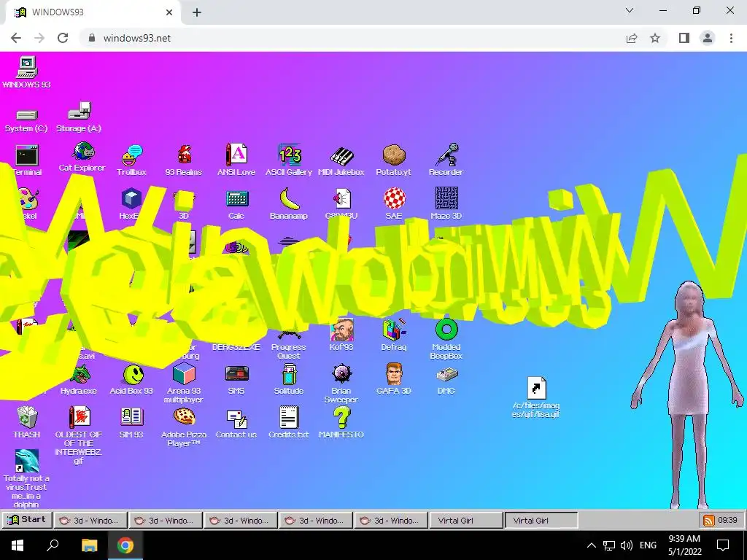This screenshot has width=747, height=560.
Task: Click the Windows 93 Start button
Action: coord(27,520)
